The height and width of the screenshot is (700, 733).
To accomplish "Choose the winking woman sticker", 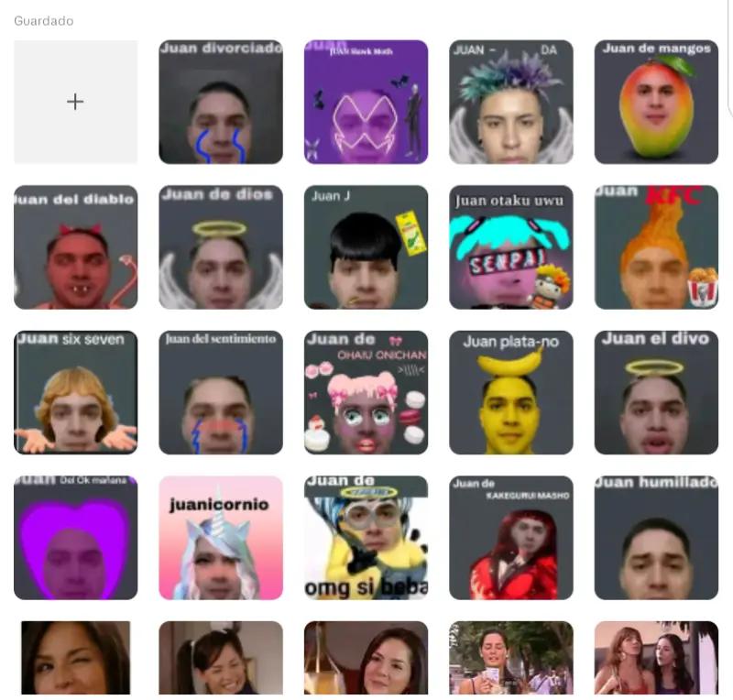I will click(x=75, y=658).
